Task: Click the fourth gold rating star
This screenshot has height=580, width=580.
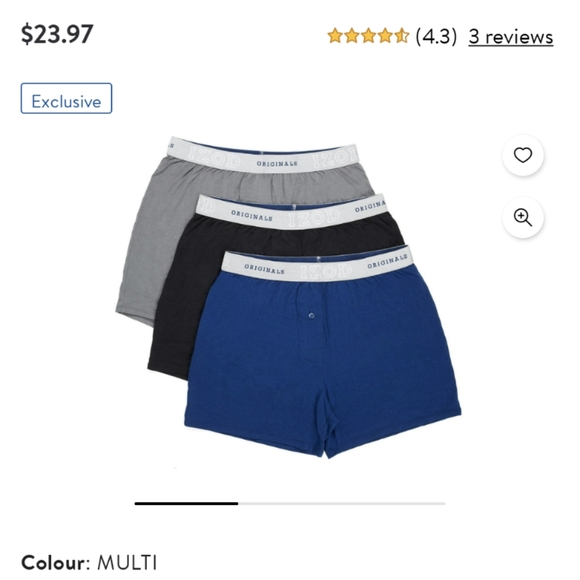Action: [x=385, y=36]
